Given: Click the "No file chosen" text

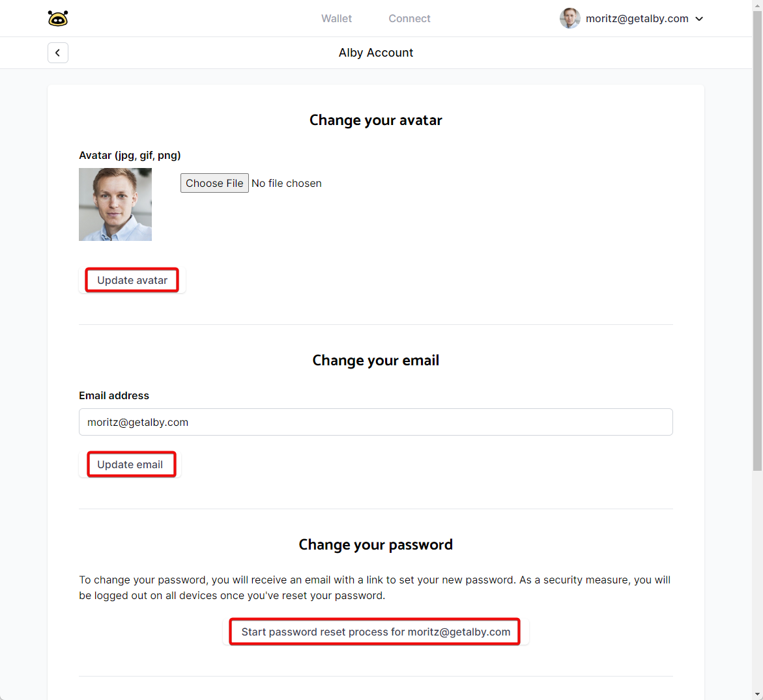Looking at the screenshot, I should (x=287, y=184).
